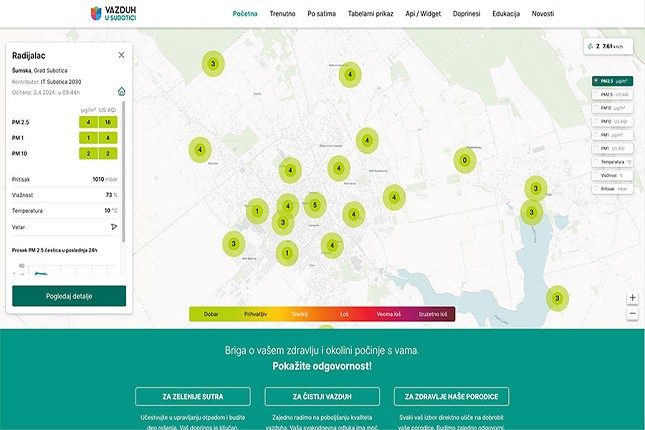
Task: Click the map marker showing value 5
Action: point(314,207)
